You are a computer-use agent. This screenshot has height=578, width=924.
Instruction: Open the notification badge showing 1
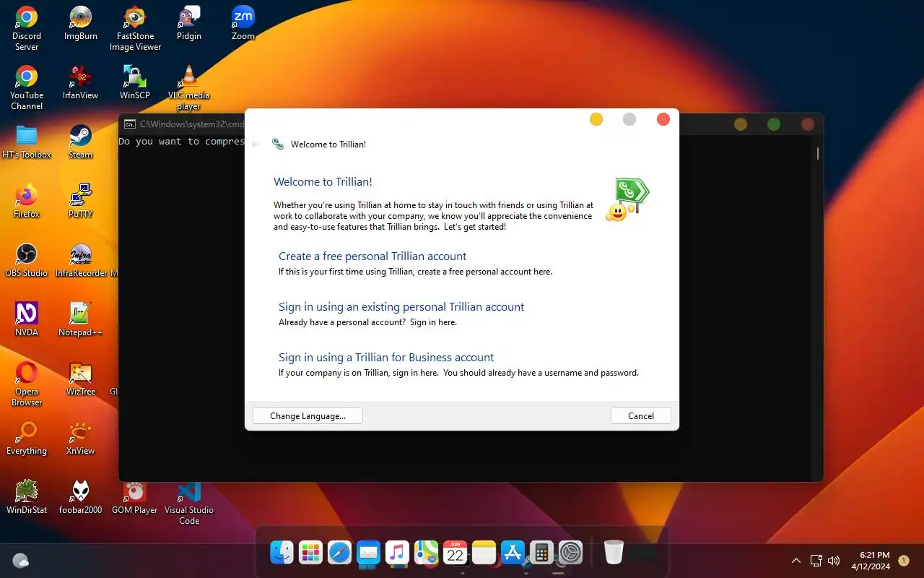click(x=903, y=560)
